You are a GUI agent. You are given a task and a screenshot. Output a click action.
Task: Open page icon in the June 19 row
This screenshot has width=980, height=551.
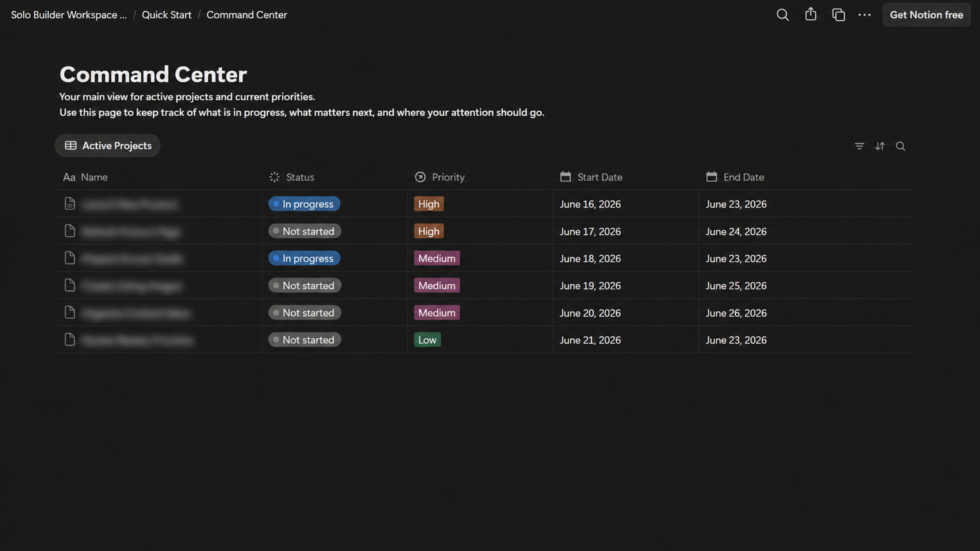70,285
